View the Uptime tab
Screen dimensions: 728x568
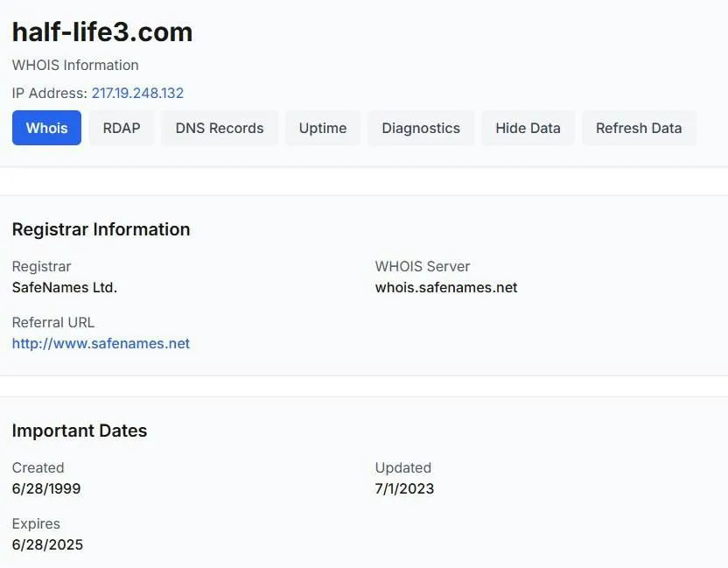pyautogui.click(x=323, y=128)
